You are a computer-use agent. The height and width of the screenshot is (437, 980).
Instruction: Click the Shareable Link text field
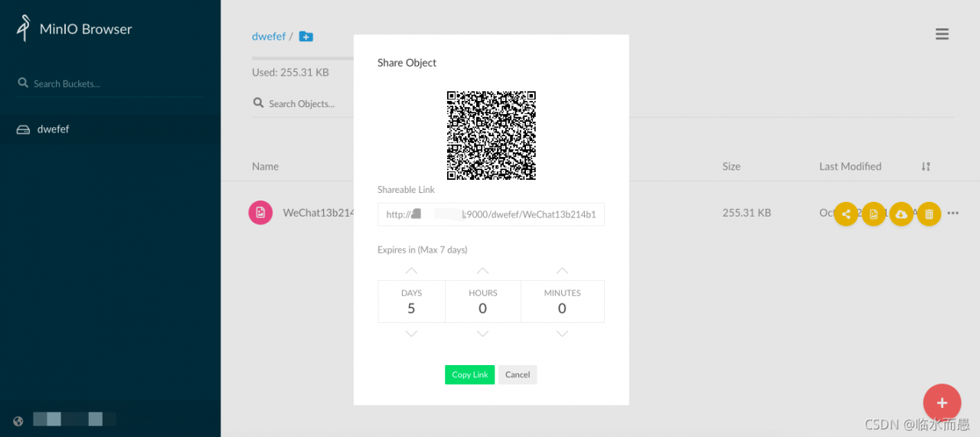pos(491,214)
